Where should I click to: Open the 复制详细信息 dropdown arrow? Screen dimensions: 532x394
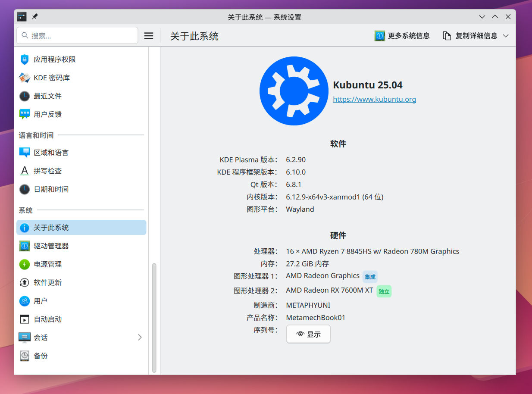(506, 36)
